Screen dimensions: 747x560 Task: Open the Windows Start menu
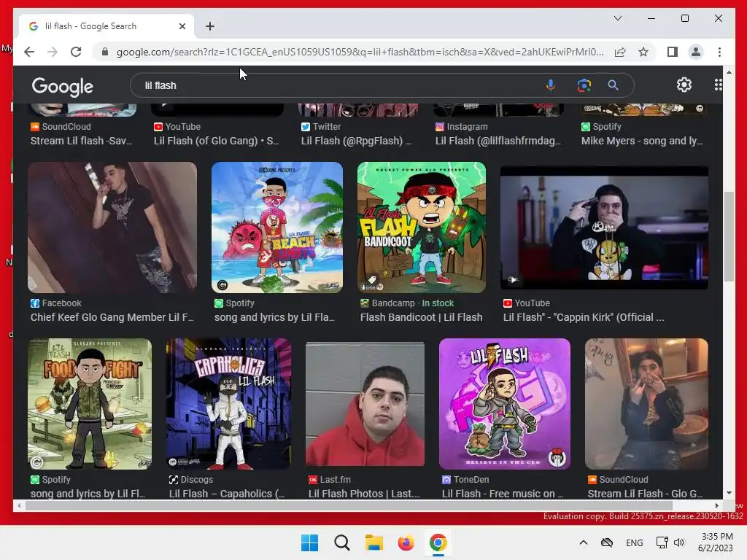pyautogui.click(x=309, y=542)
